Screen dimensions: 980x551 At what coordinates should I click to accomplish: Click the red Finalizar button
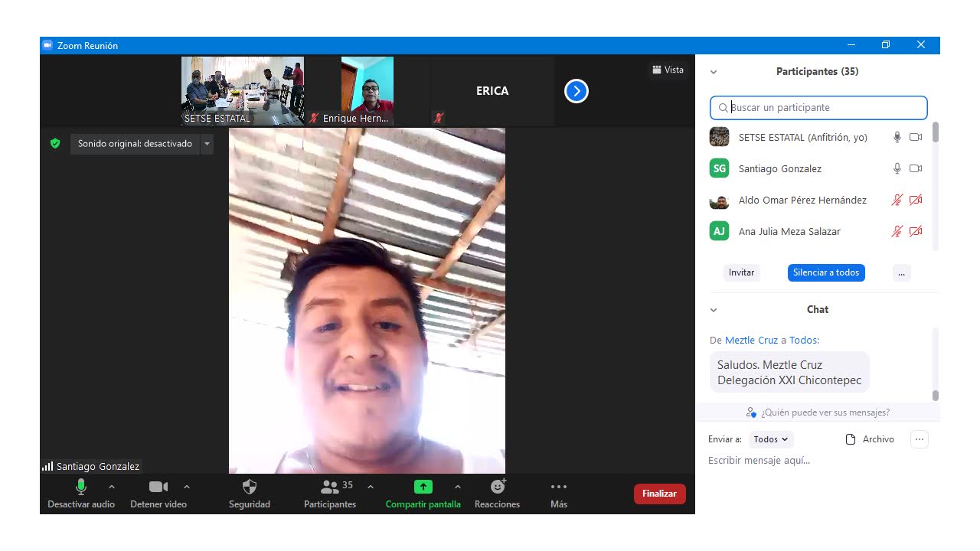tap(660, 494)
